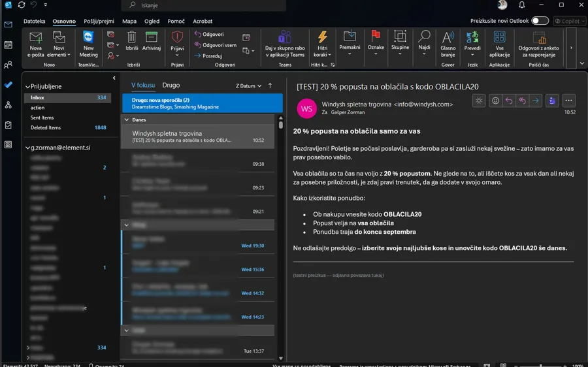Open Calendar view in left navigation bar

pyautogui.click(x=8, y=45)
